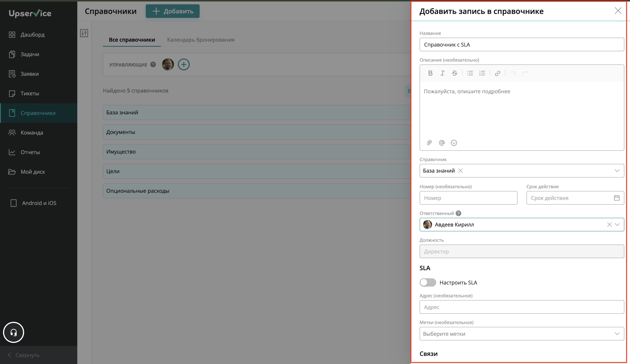Expand the Справочник dropdown with База знаний
630x364 pixels.
click(x=617, y=171)
